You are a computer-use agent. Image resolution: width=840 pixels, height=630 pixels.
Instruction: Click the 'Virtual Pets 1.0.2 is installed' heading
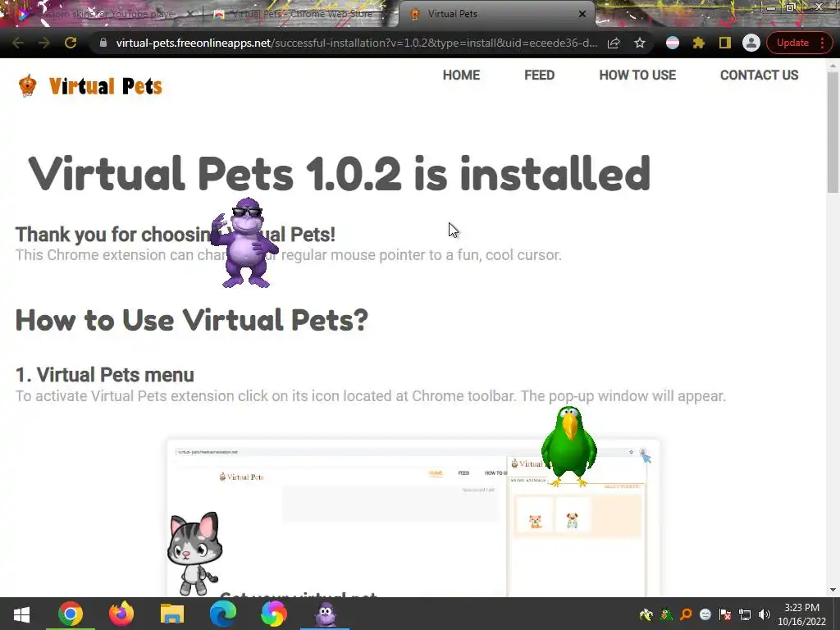pos(339,173)
